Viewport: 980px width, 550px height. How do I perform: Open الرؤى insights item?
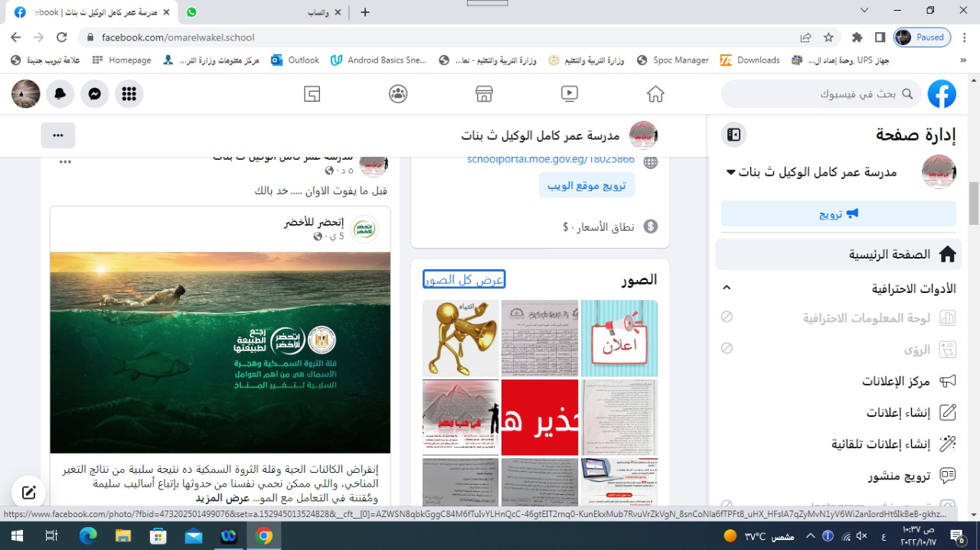pos(838,350)
